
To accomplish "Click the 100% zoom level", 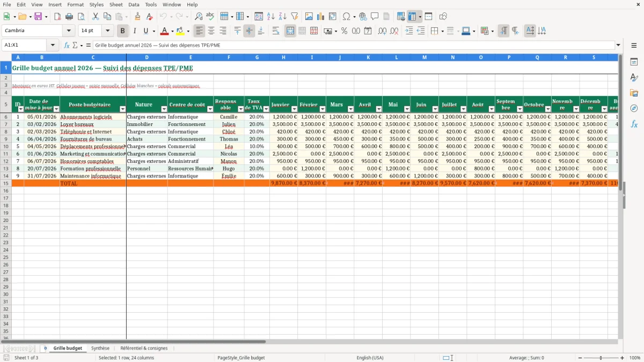I will coord(635,358).
